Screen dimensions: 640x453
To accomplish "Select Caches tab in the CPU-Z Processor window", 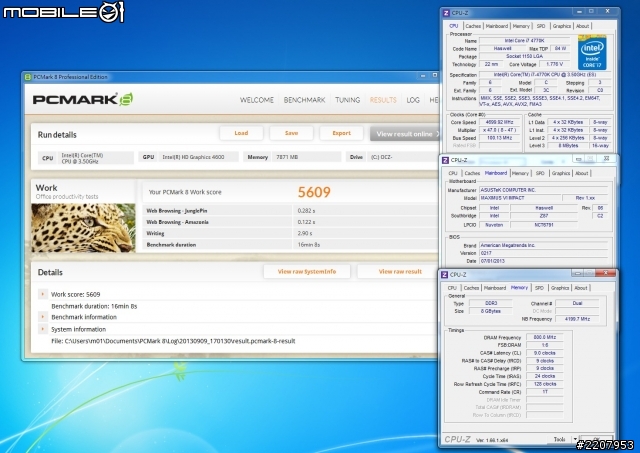I will 473,26.
